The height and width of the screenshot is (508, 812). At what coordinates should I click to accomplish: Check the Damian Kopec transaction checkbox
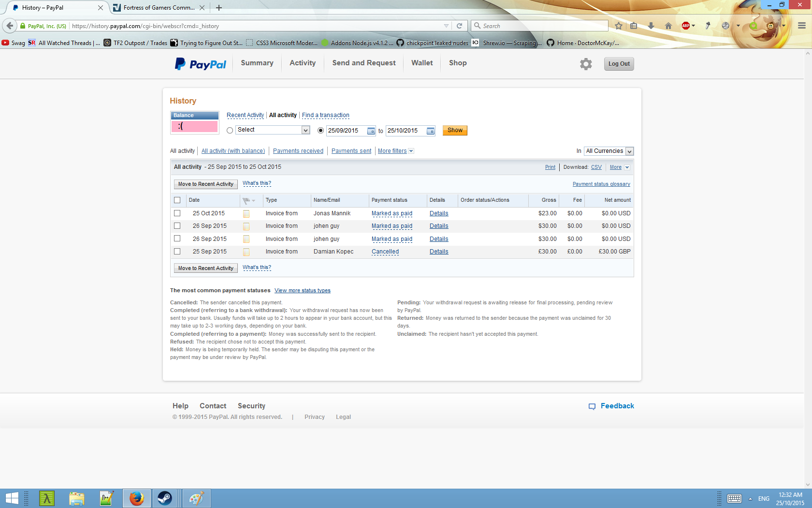(x=177, y=252)
